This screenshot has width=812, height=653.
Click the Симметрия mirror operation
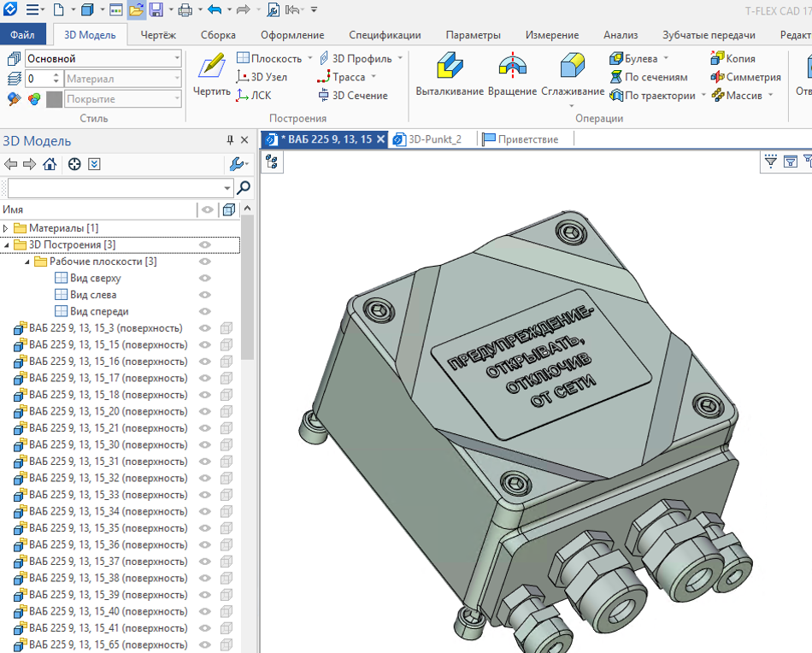tap(745, 77)
